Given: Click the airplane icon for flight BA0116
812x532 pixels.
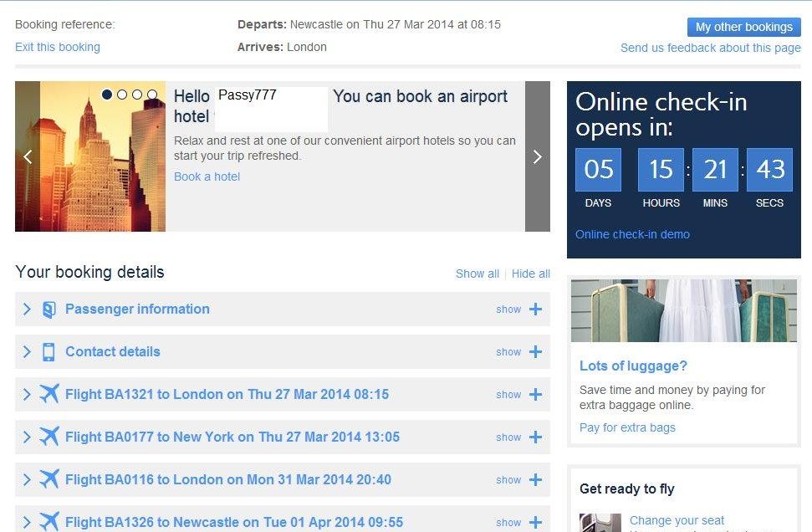Looking at the screenshot, I should coord(49,479).
